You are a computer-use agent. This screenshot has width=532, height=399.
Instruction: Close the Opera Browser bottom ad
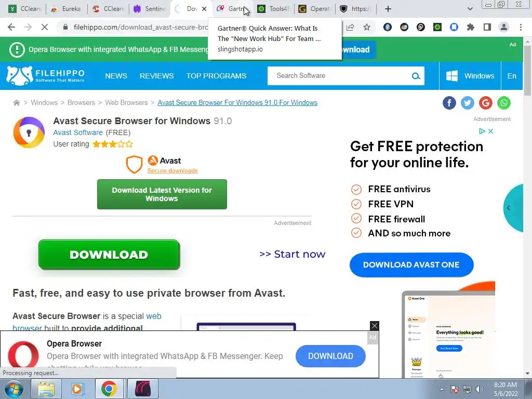pos(374,326)
